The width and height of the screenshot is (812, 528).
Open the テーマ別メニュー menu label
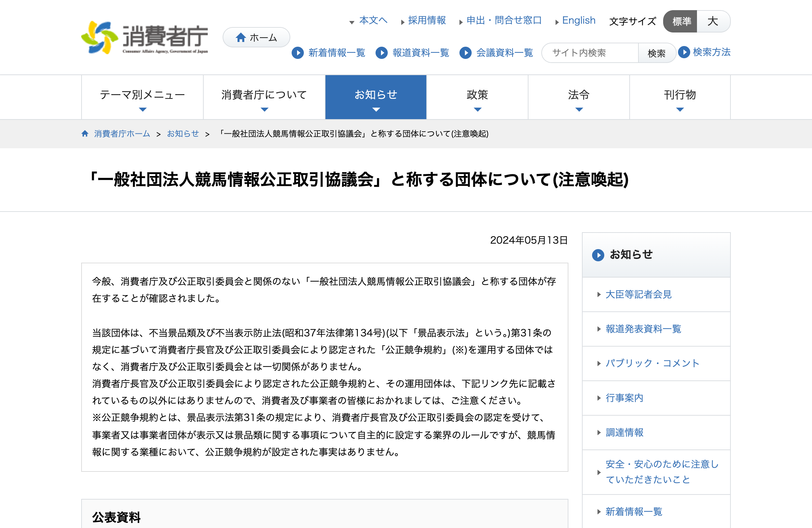click(x=142, y=94)
